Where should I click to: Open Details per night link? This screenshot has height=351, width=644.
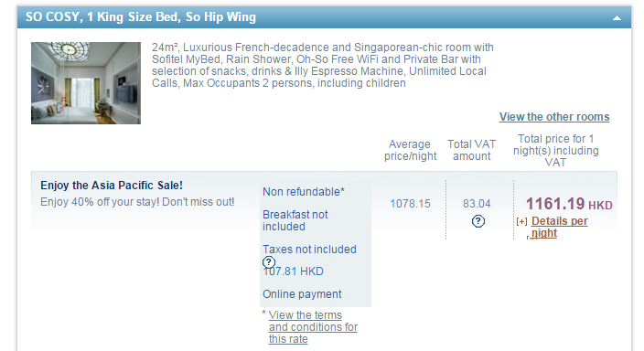pos(559,227)
